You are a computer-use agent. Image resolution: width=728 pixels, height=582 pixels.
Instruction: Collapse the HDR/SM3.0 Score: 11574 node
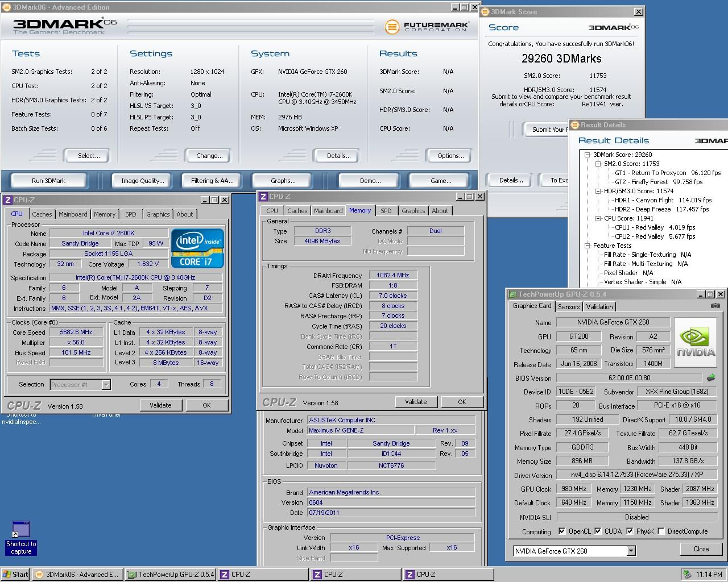point(598,191)
